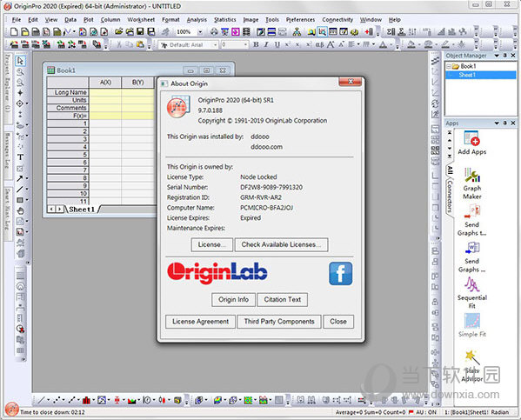Image resolution: width=521 pixels, height=420 pixels.
Task: Select the Text tool in left toolbar
Action: pyautogui.click(x=20, y=157)
